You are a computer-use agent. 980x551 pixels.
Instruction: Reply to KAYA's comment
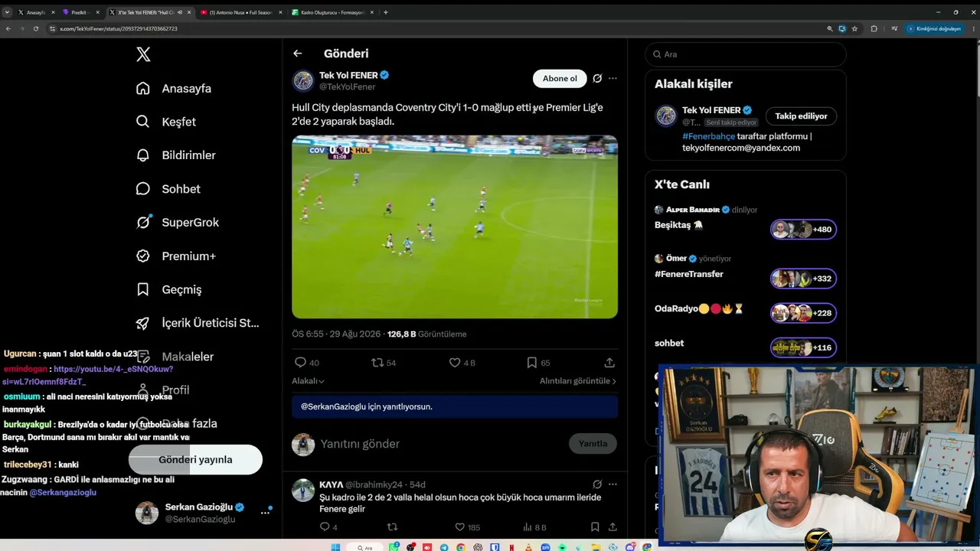click(x=325, y=527)
